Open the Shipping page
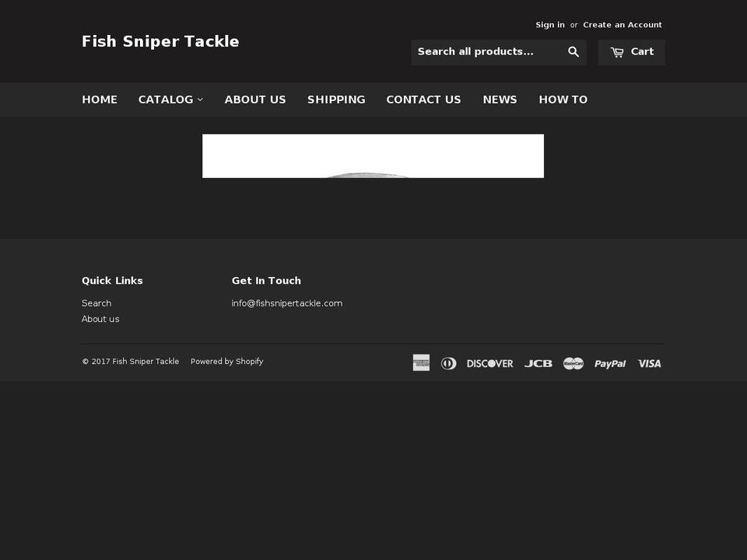This screenshot has height=560, width=747. (x=336, y=100)
